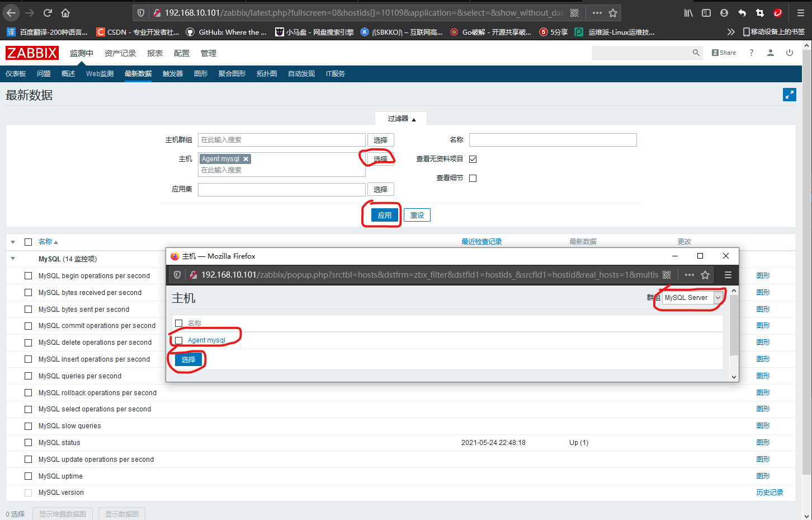
Task: Open the Agent mysql host link
Action: pyautogui.click(x=206, y=340)
